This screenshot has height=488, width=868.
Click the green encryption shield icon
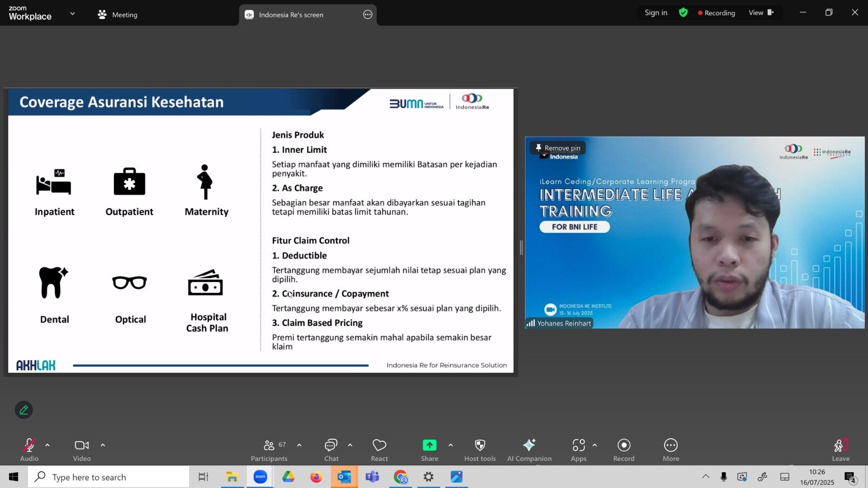(684, 12)
